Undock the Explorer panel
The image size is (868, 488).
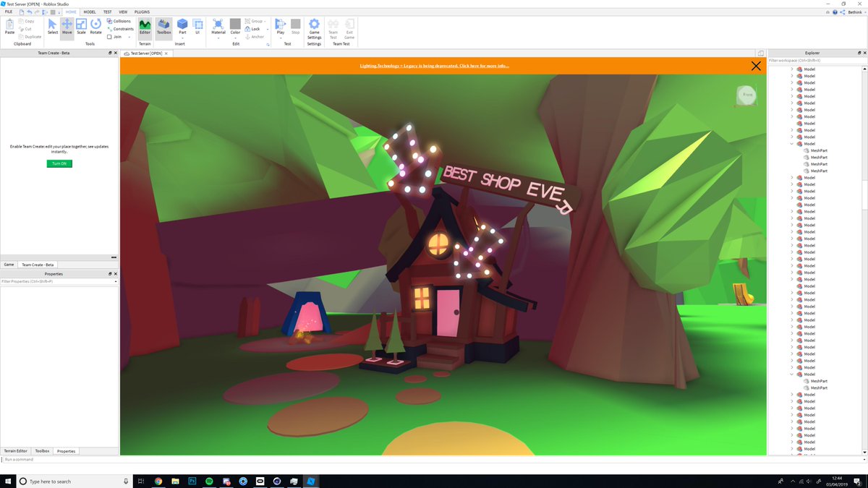point(859,53)
